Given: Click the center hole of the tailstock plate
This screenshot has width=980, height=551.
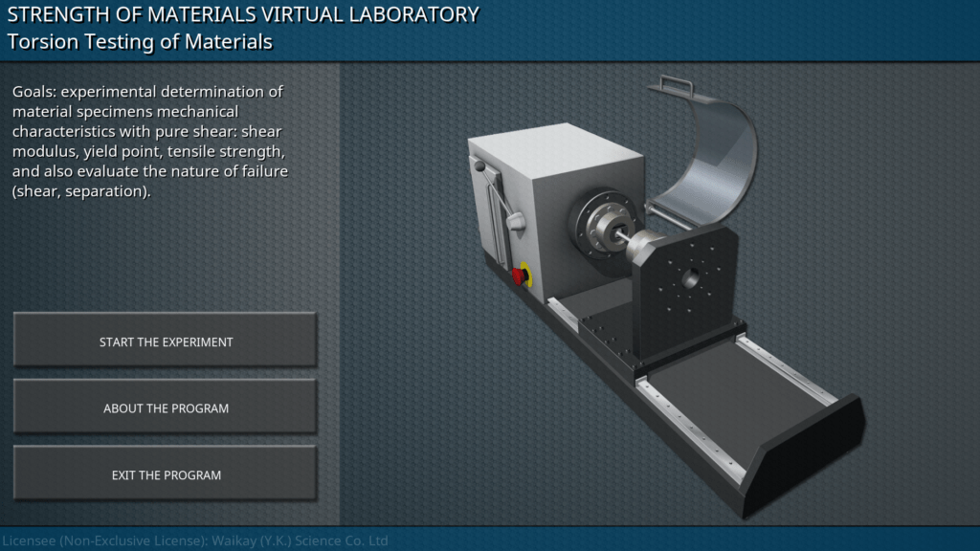Looking at the screenshot, I should click(690, 278).
